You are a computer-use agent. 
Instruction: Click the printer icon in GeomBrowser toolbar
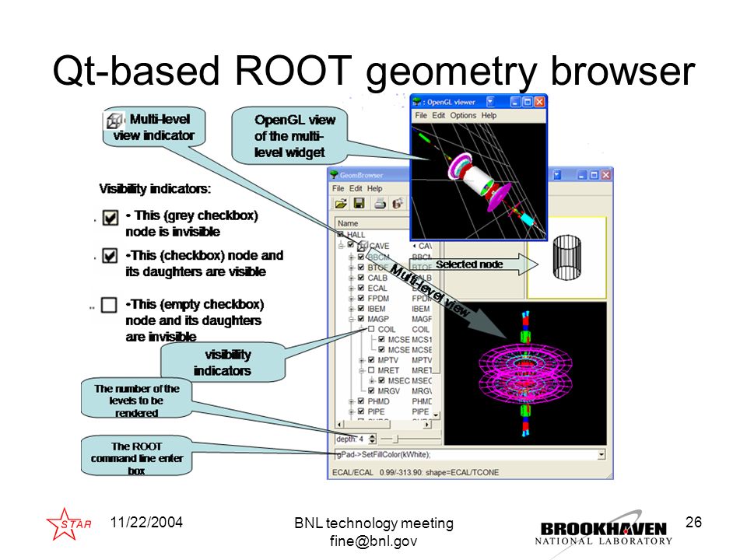click(380, 204)
